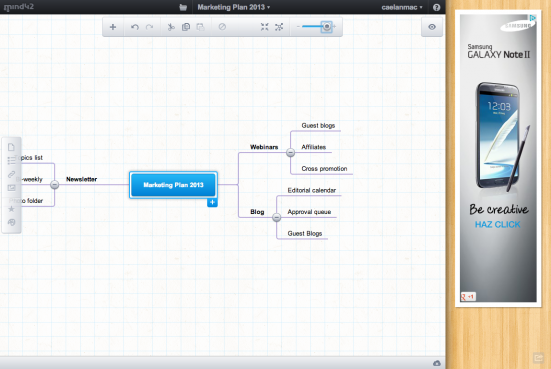Viewport: 551px width, 369px height.
Task: Click the zoom slider handle
Action: pos(327,27)
